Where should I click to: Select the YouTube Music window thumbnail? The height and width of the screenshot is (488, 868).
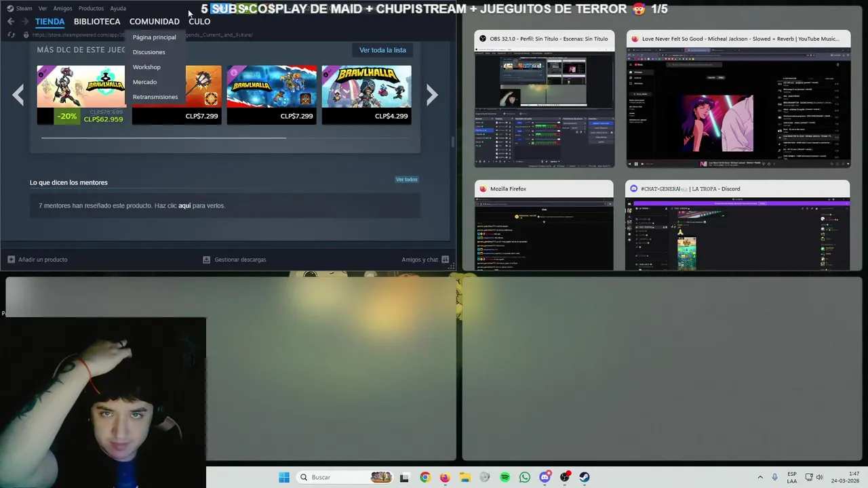tap(738, 99)
